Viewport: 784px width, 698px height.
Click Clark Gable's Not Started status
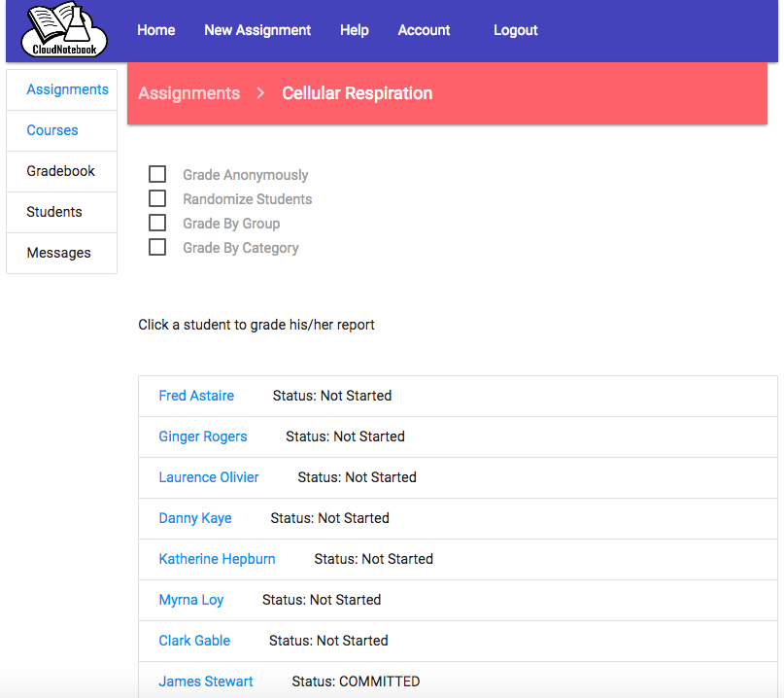point(328,641)
